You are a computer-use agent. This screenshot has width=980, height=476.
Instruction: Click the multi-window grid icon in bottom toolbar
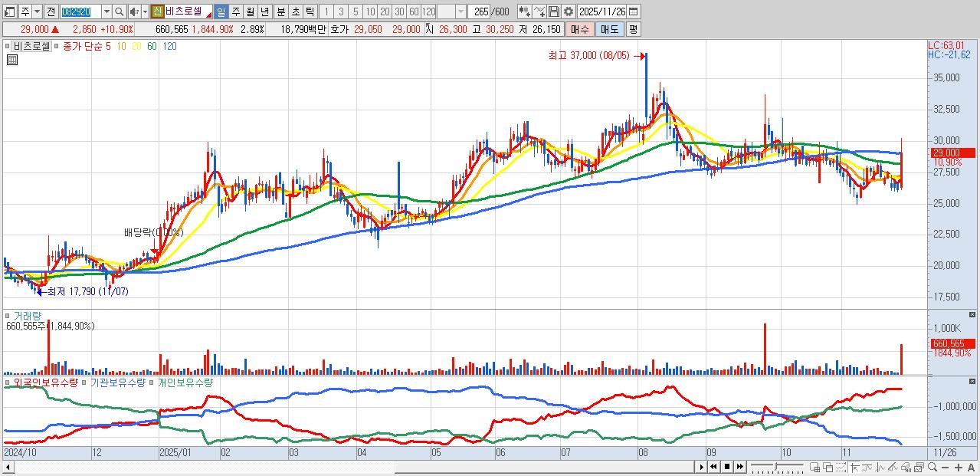click(x=815, y=467)
